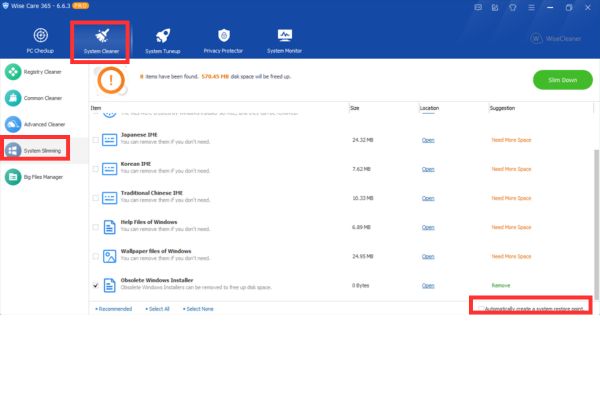Click the Location column header
Image resolution: width=600 pixels, height=400 pixels.
click(429, 108)
